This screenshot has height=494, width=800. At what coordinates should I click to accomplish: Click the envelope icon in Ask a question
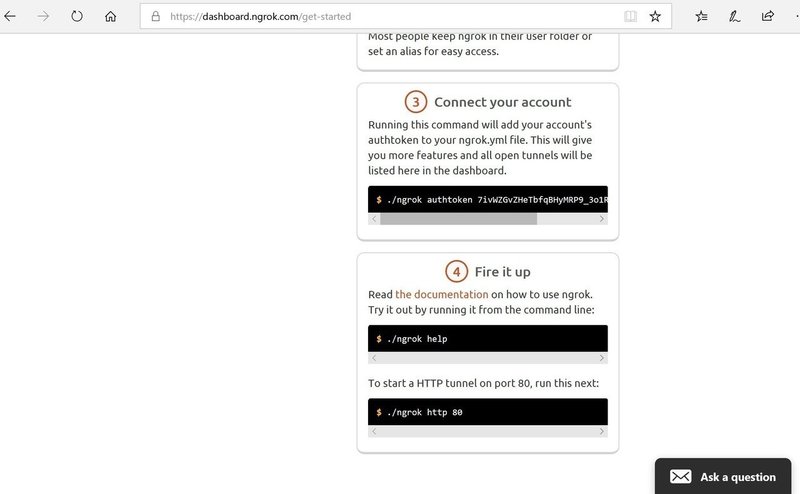tap(681, 477)
